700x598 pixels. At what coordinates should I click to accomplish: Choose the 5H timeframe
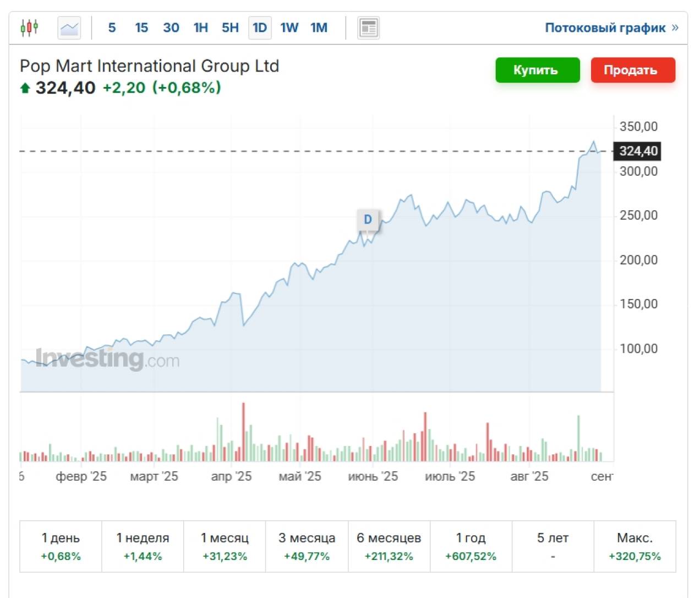[230, 28]
